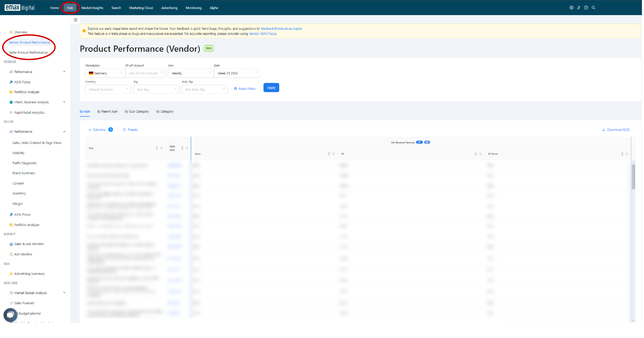Collapse sidebar using the menu list icon
This screenshot has height=338, width=644.
coord(75,20)
